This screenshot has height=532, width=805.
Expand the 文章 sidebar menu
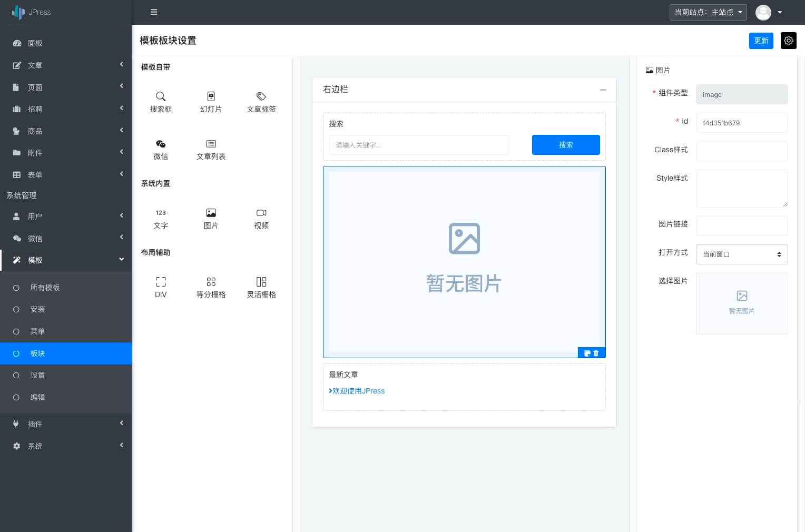tap(66, 65)
